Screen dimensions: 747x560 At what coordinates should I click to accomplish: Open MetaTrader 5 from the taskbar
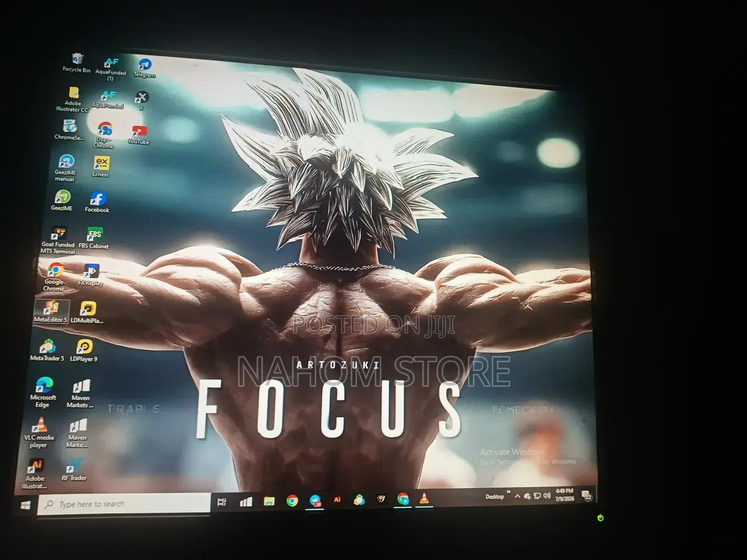coord(359,499)
